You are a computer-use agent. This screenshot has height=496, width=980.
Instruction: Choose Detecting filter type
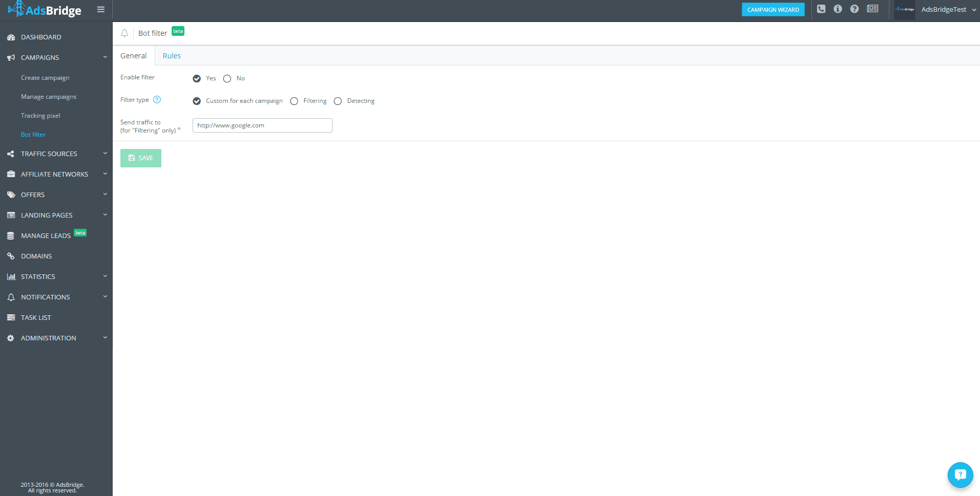(338, 101)
